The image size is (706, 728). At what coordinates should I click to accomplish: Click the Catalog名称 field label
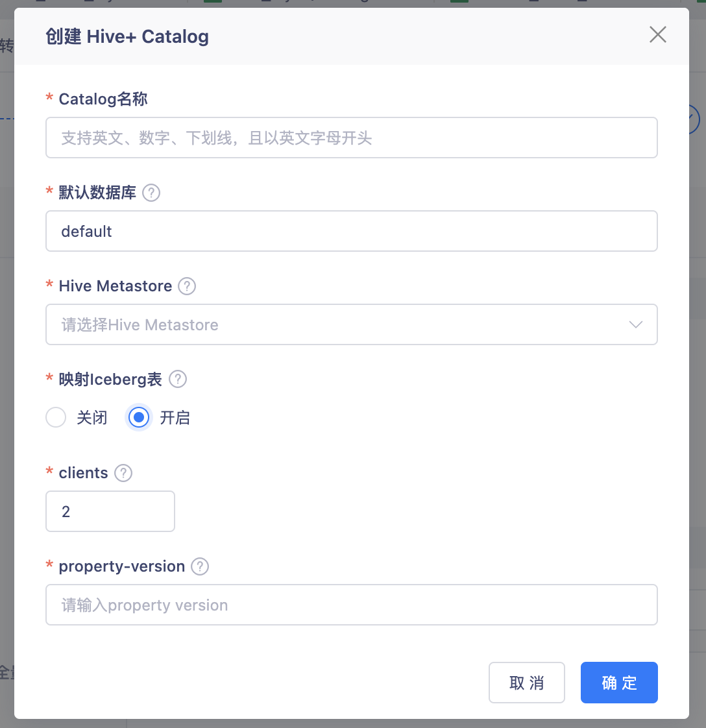pyautogui.click(x=103, y=99)
